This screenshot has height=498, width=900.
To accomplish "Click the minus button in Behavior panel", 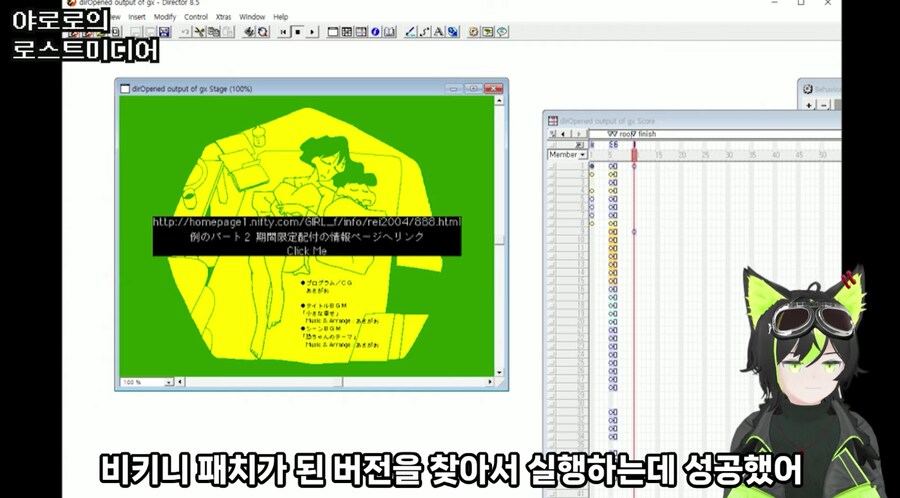I will [x=824, y=106].
